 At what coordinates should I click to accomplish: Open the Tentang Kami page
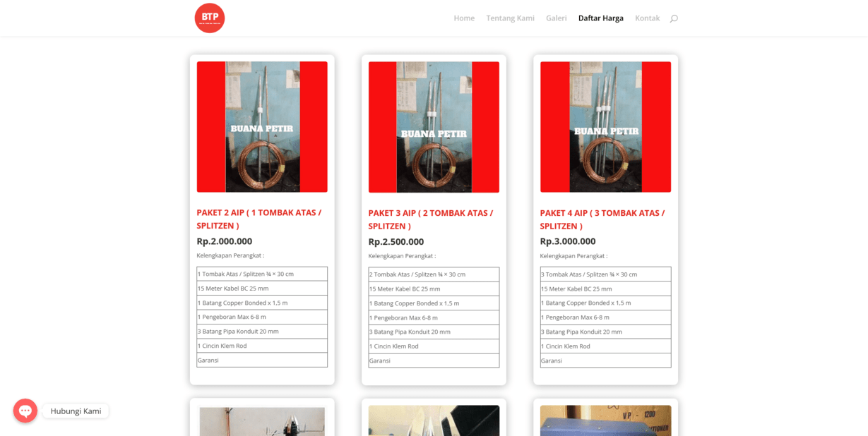510,18
